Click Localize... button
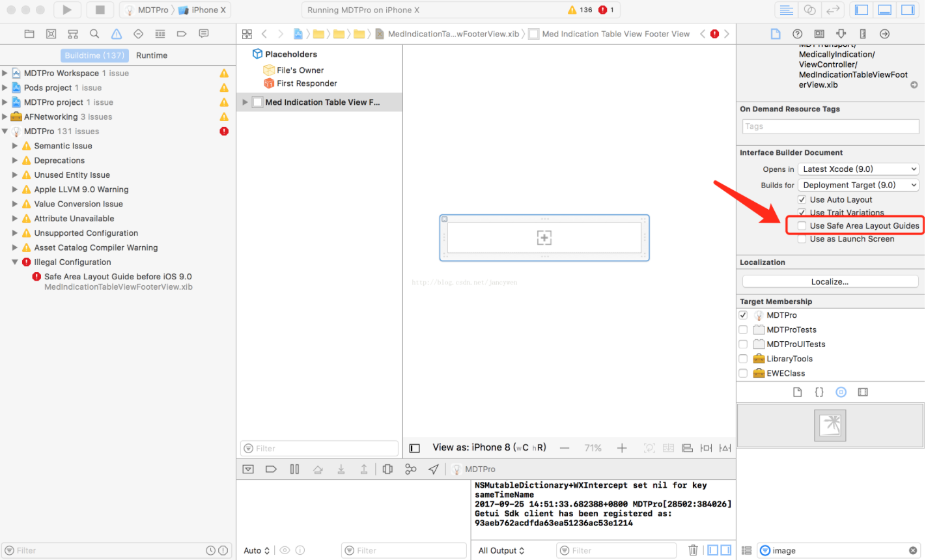926x560 pixels. [830, 282]
